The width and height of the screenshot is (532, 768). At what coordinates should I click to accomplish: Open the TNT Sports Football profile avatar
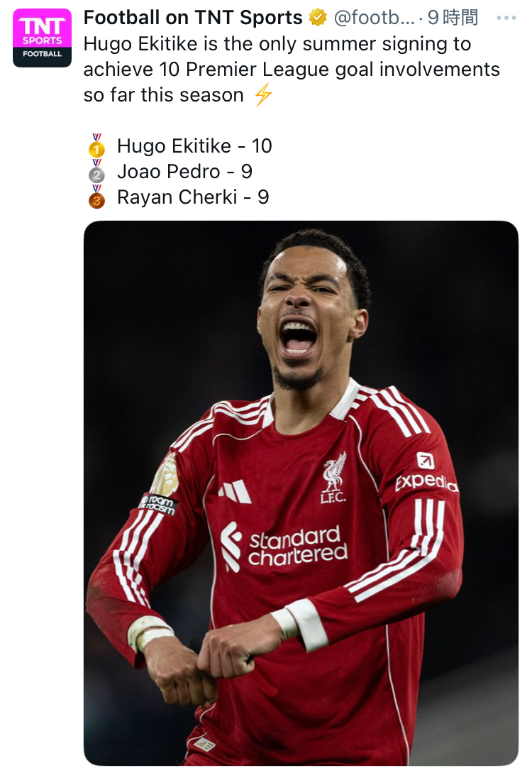[x=42, y=38]
